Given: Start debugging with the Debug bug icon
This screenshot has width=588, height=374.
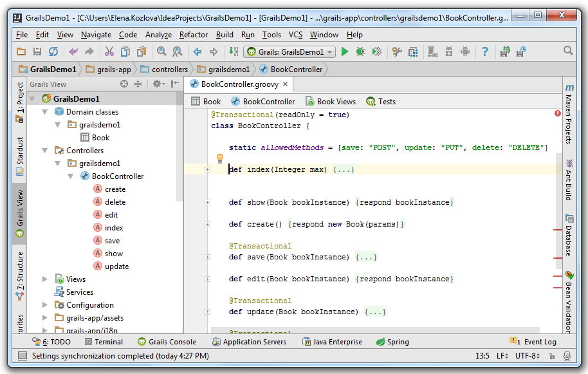Looking at the screenshot, I should tap(361, 51).
